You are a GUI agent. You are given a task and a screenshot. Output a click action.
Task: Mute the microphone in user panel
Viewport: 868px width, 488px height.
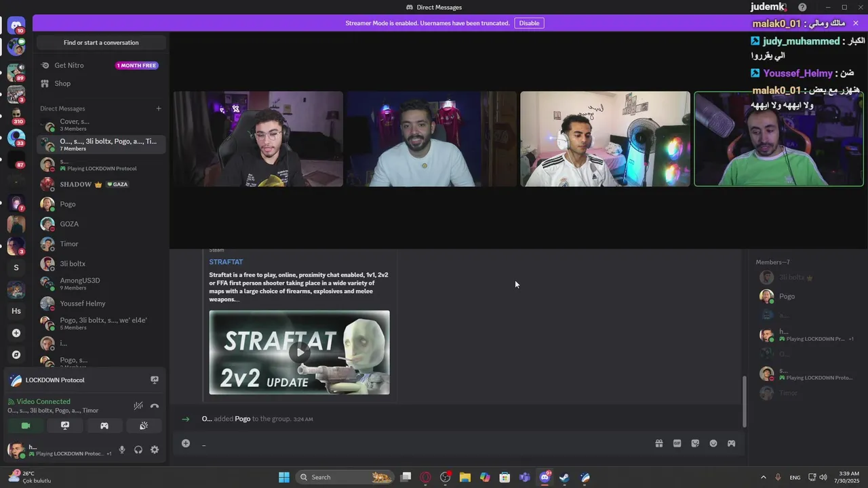click(x=122, y=449)
